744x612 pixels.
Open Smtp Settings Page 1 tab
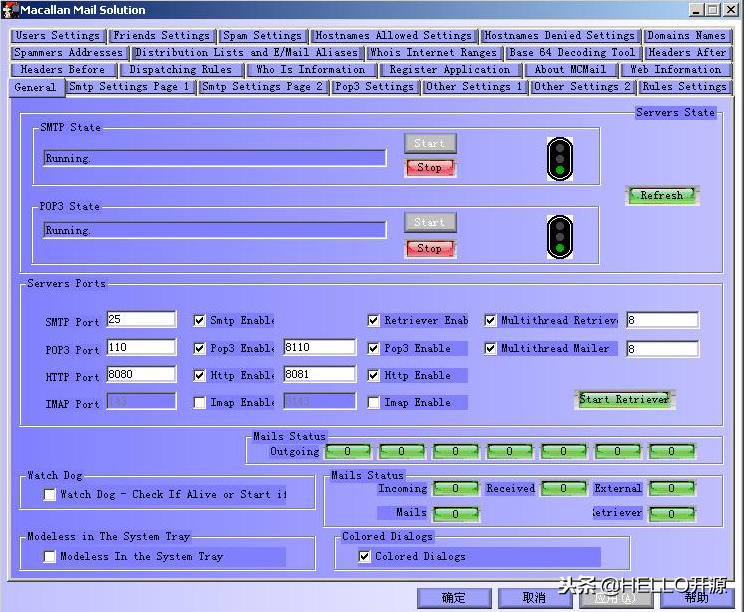click(x=130, y=87)
